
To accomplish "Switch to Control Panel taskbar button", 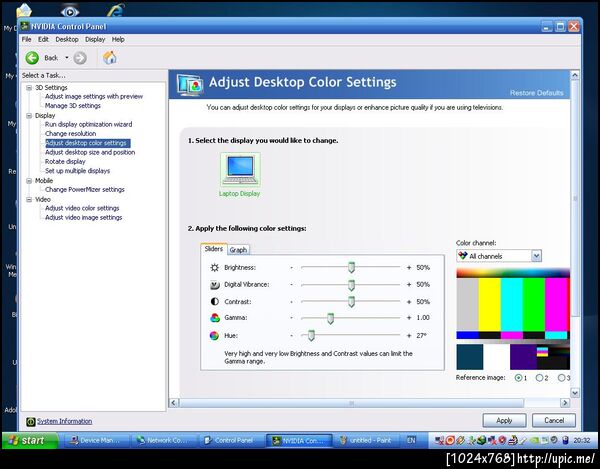I will (231, 441).
